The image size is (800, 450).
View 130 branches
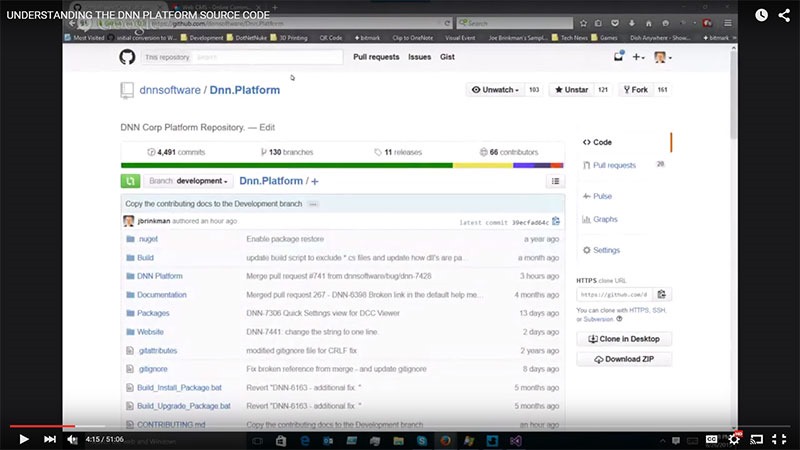tap(287, 152)
